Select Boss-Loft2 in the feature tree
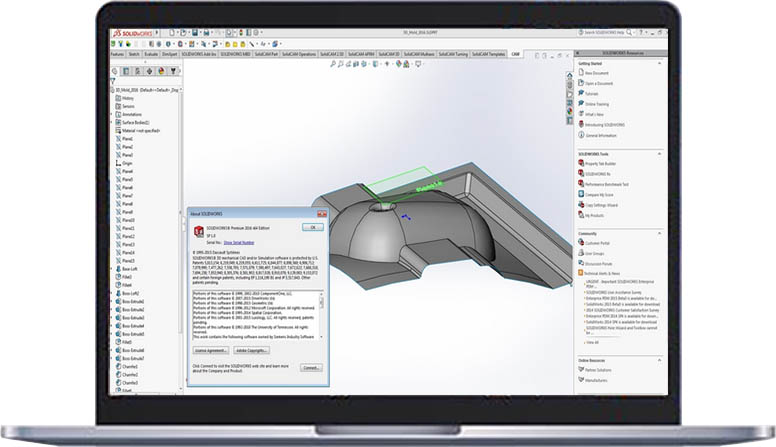The height and width of the screenshot is (447, 776). coord(131,293)
